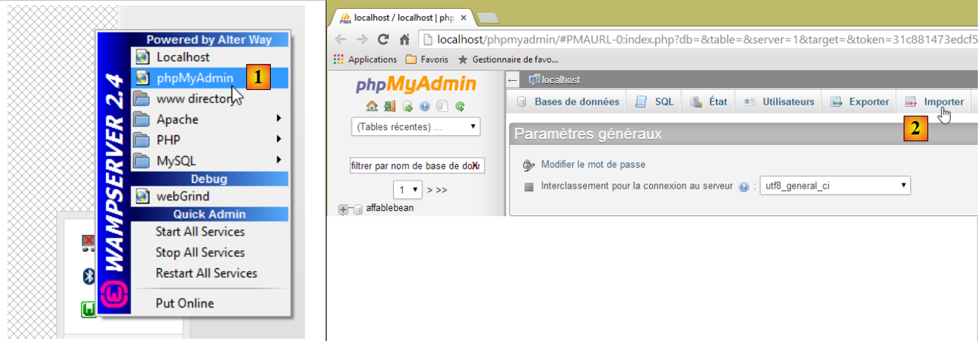Open the Tables récentes dropdown
This screenshot has width=980, height=341.
coord(415,127)
